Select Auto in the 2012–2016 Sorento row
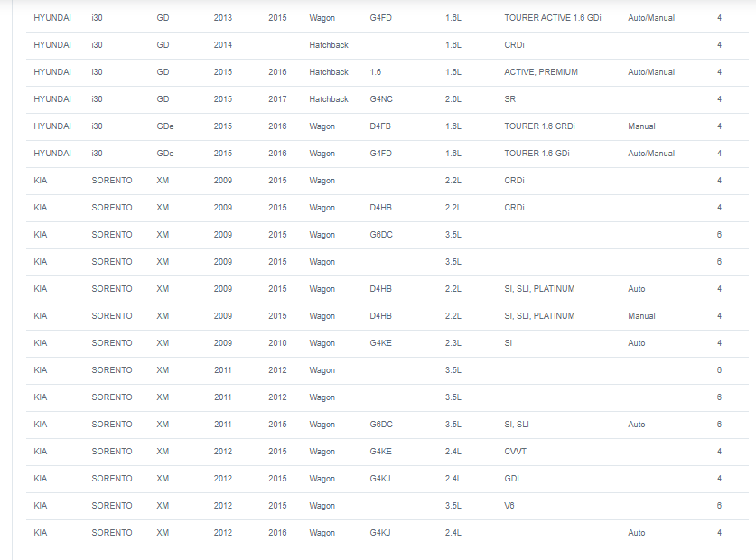The width and height of the screenshot is (756, 560). tap(637, 533)
